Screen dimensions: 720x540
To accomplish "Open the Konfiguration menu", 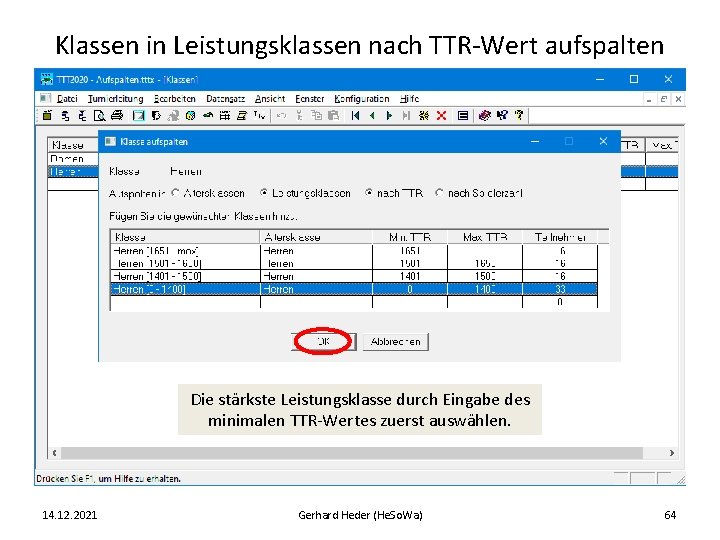I will click(362, 99).
